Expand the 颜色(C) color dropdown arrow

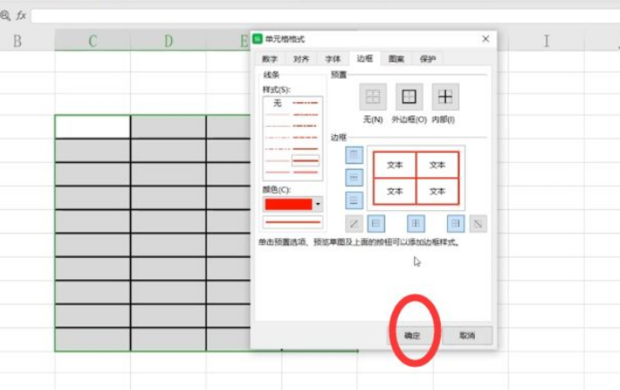tap(318, 204)
